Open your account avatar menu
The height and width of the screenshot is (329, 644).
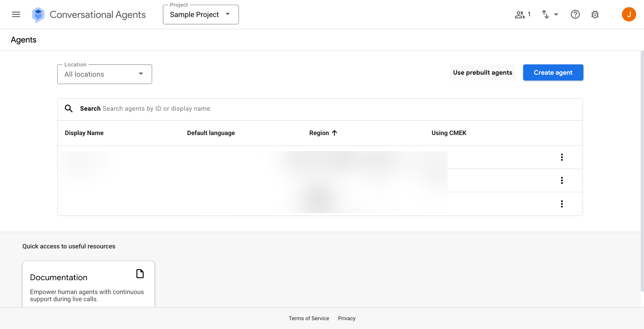pyautogui.click(x=629, y=14)
